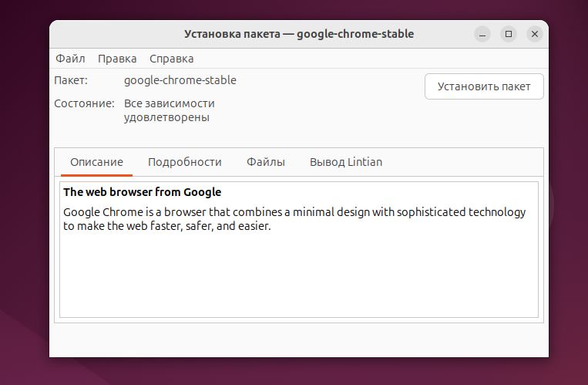The width and height of the screenshot is (588, 385).
Task: Open the Вывод Lintian tab
Action: point(346,162)
